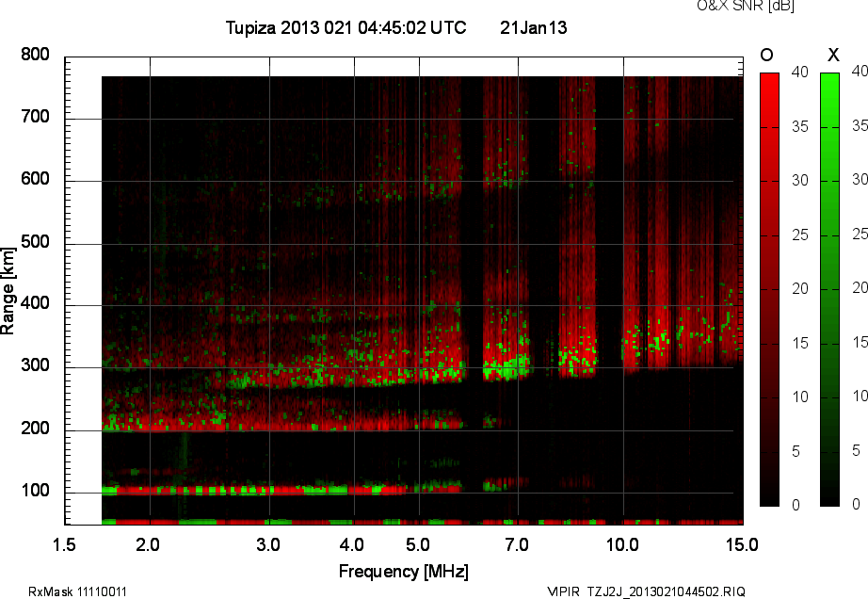
Task: Click the 5 label on O colorbar
Action: 796,452
